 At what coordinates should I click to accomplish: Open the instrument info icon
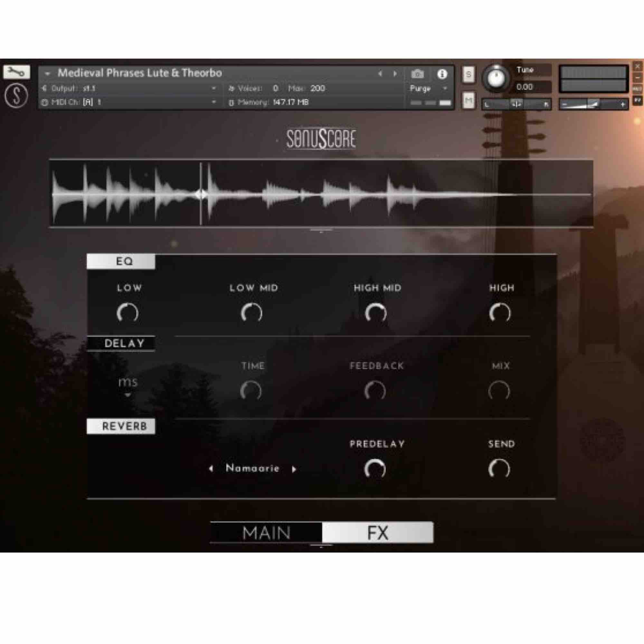pos(442,74)
